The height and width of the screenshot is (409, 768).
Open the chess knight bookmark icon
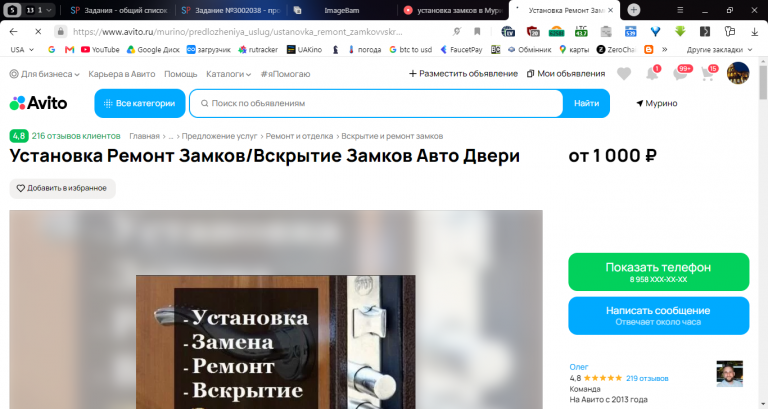point(336,49)
